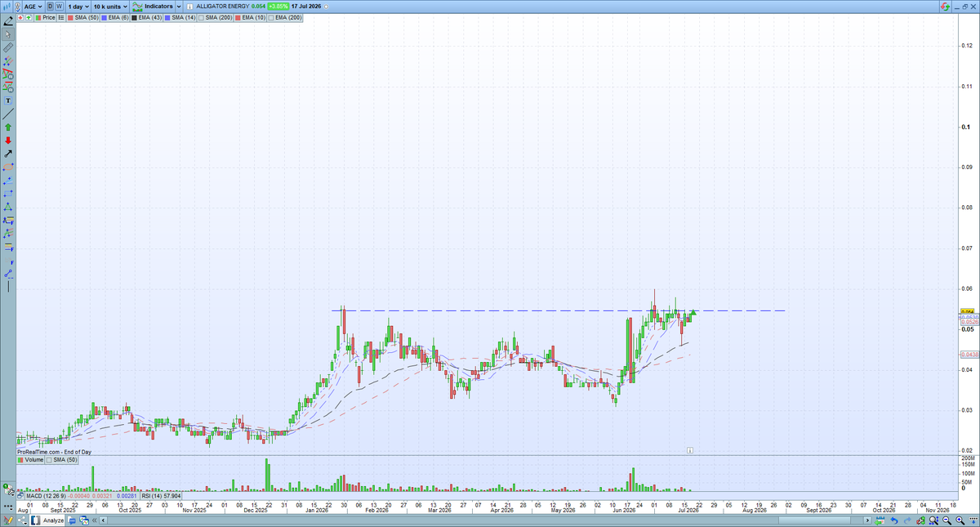Click the green arrow icon beside Price
The width and height of the screenshot is (980, 527).
[x=29, y=17]
